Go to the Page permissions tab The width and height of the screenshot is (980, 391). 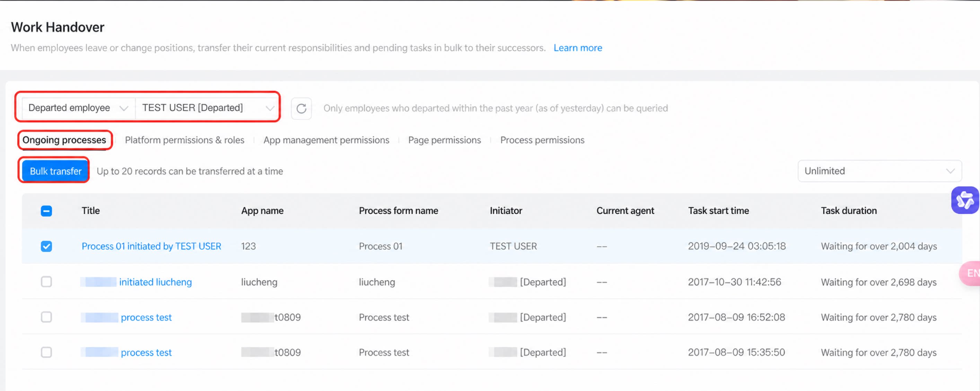click(444, 140)
